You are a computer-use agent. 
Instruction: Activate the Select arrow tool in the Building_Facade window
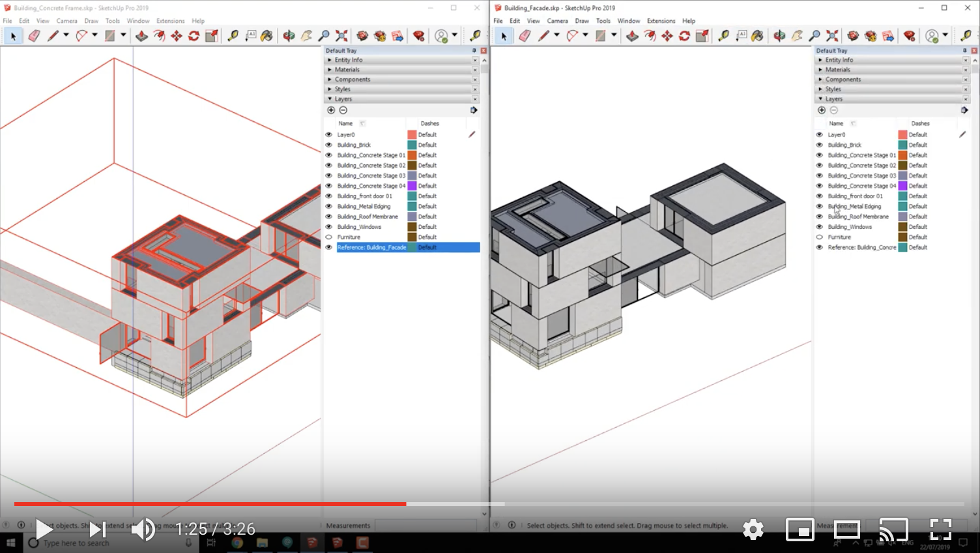click(504, 36)
